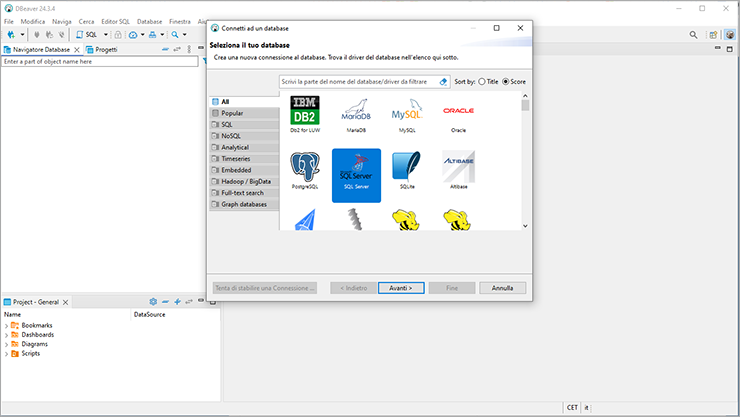Click the database structure icon in toolbar
This screenshot has height=417, width=740.
click(x=152, y=35)
